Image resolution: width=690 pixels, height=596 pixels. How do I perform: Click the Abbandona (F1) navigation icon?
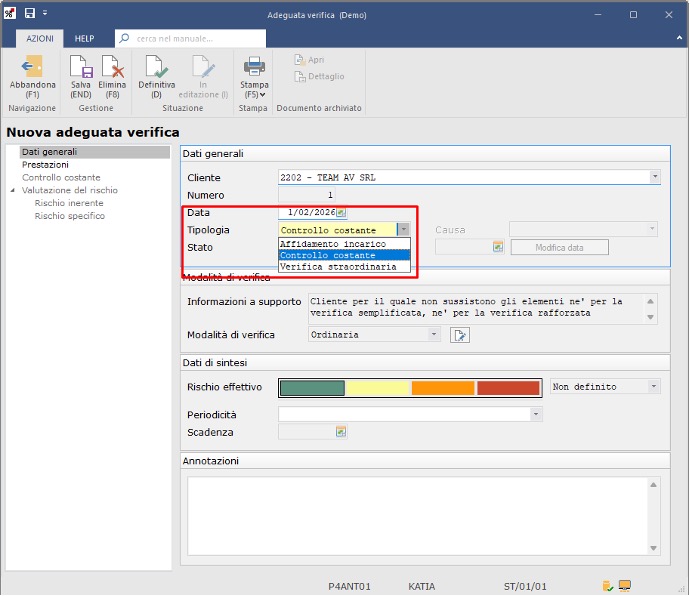32,68
